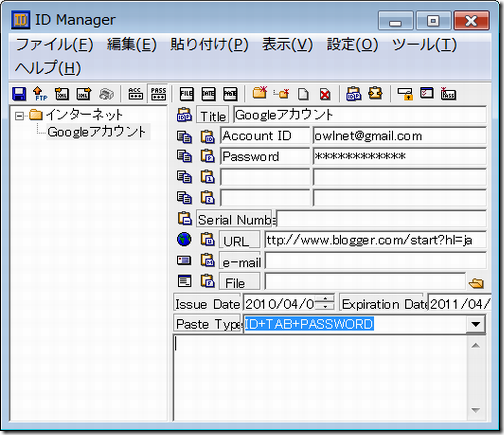This screenshot has width=504, height=435.
Task: Click the printer icon in the toolbar
Action: pyautogui.click(x=106, y=94)
